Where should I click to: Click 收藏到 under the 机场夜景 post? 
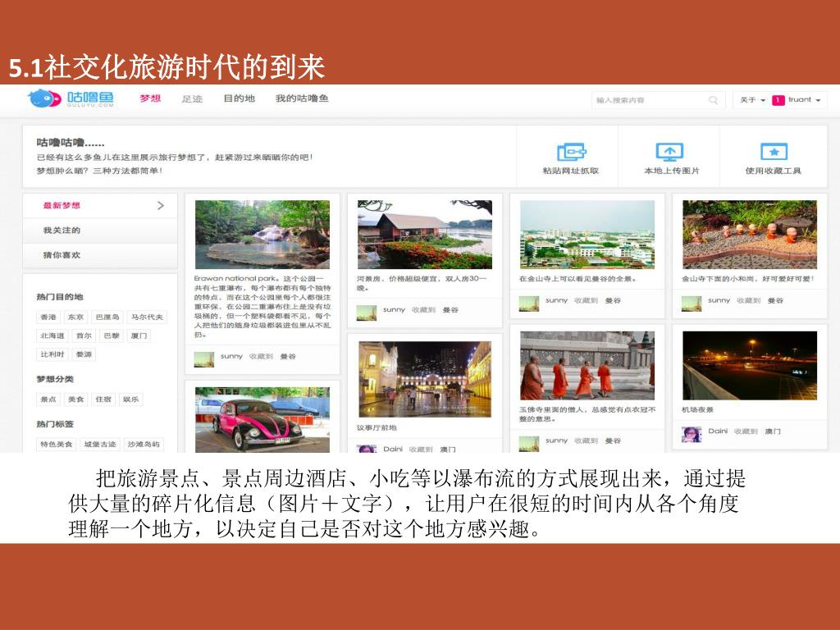click(x=746, y=431)
